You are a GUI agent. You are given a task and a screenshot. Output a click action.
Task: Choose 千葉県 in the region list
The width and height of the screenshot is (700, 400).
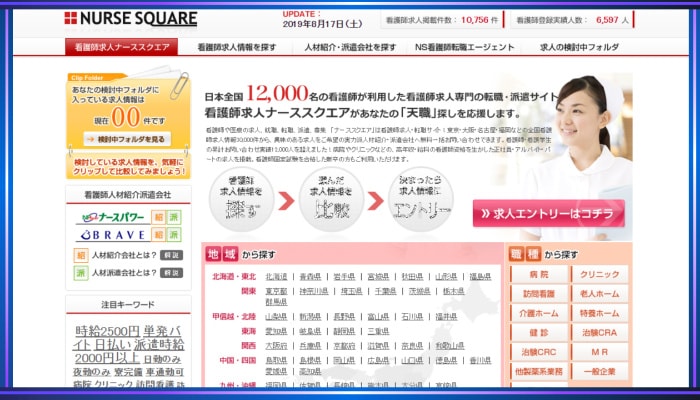coord(385,292)
